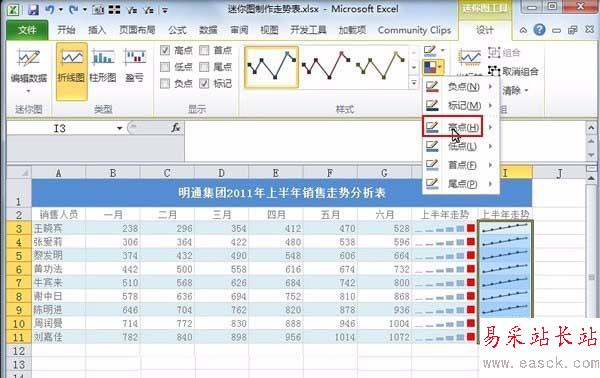Click the Markers menu icon

[432, 105]
